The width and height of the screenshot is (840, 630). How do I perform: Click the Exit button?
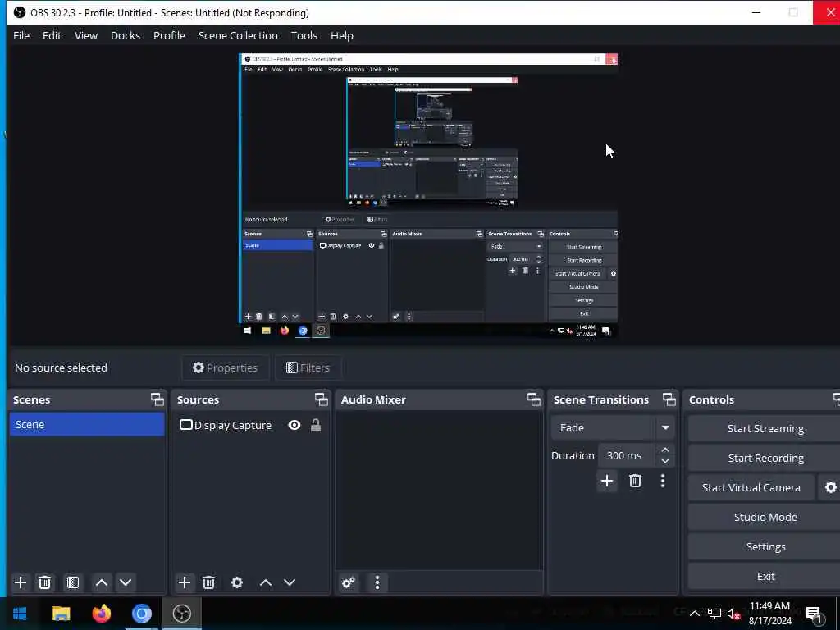[765, 576]
